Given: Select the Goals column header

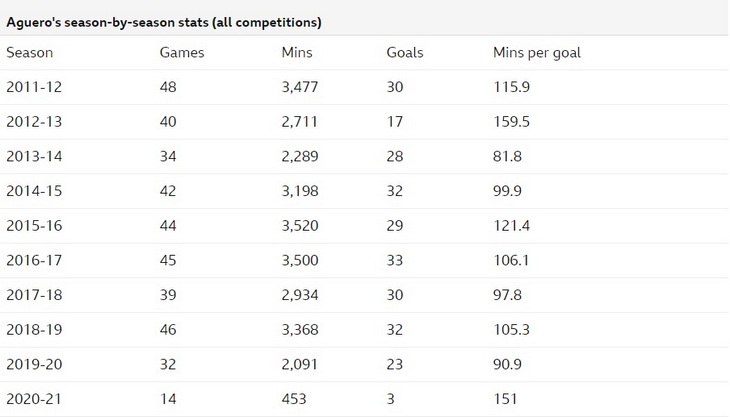Looking at the screenshot, I should coord(405,53).
